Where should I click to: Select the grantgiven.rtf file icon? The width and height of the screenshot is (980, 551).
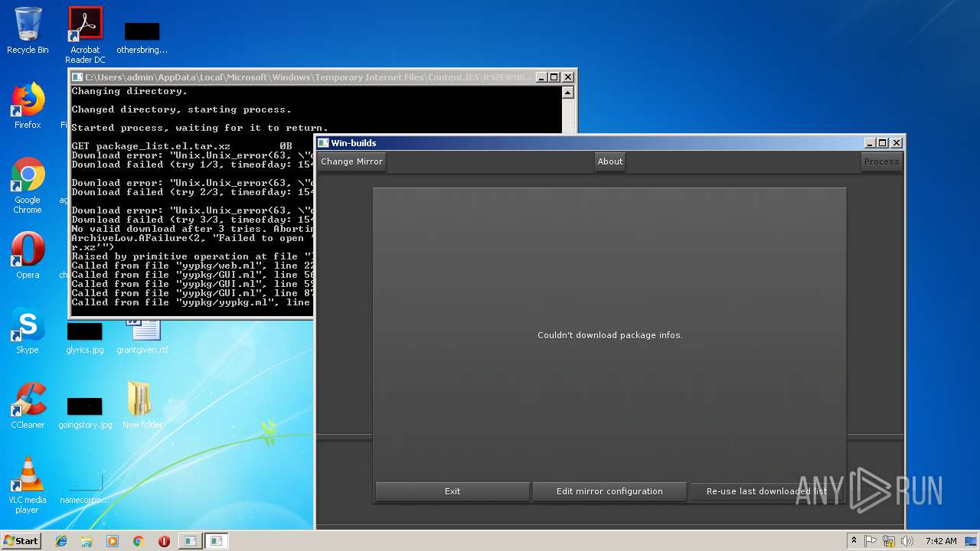point(142,337)
